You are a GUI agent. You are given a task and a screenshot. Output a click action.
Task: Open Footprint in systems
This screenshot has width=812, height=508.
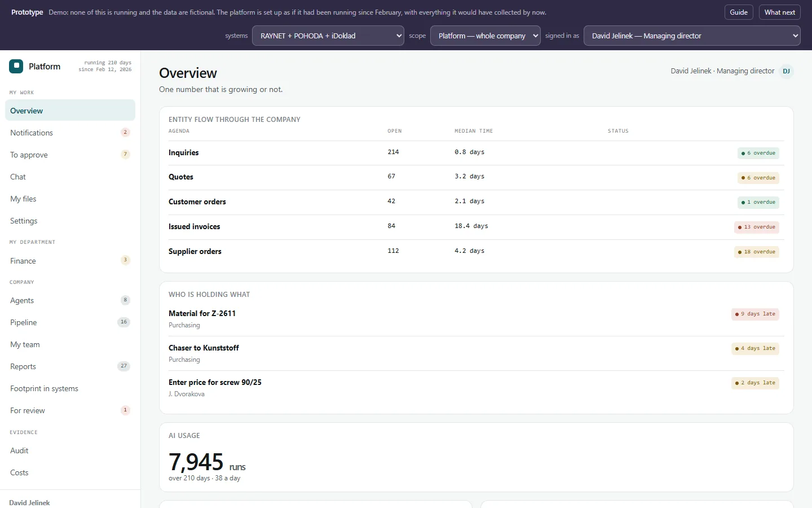tap(70, 388)
